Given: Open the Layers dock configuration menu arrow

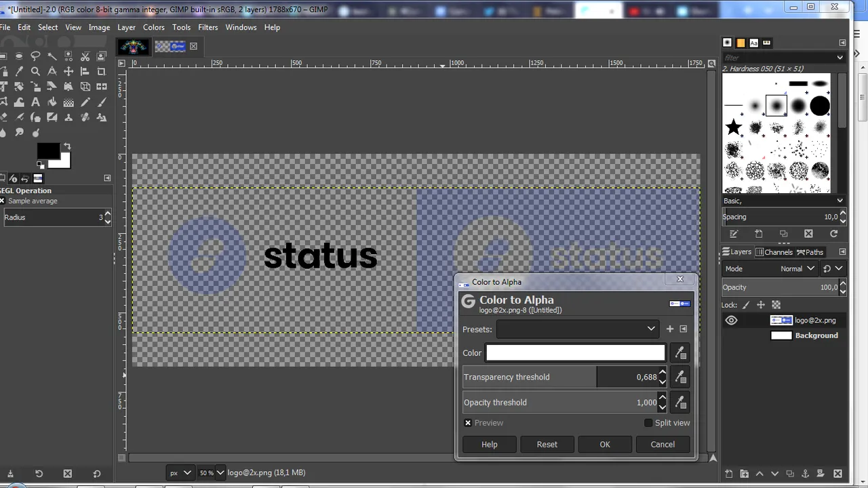Looking at the screenshot, I should (x=842, y=252).
